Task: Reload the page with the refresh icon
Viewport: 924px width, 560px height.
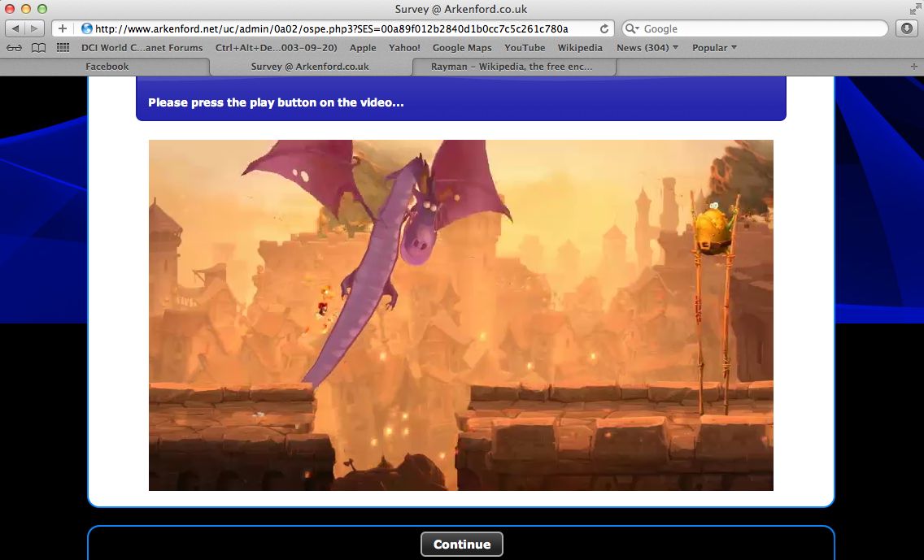Action: (604, 28)
